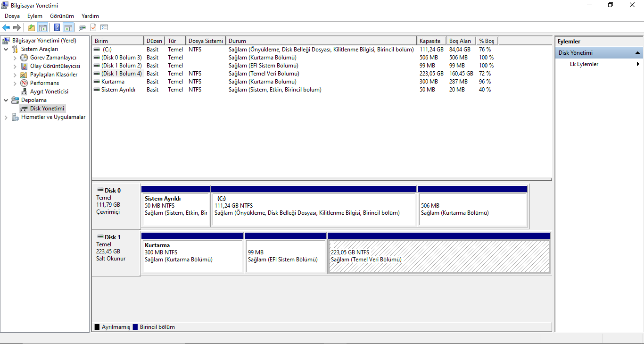
Task: Click the Performans gauge icon
Action: pyautogui.click(x=24, y=83)
